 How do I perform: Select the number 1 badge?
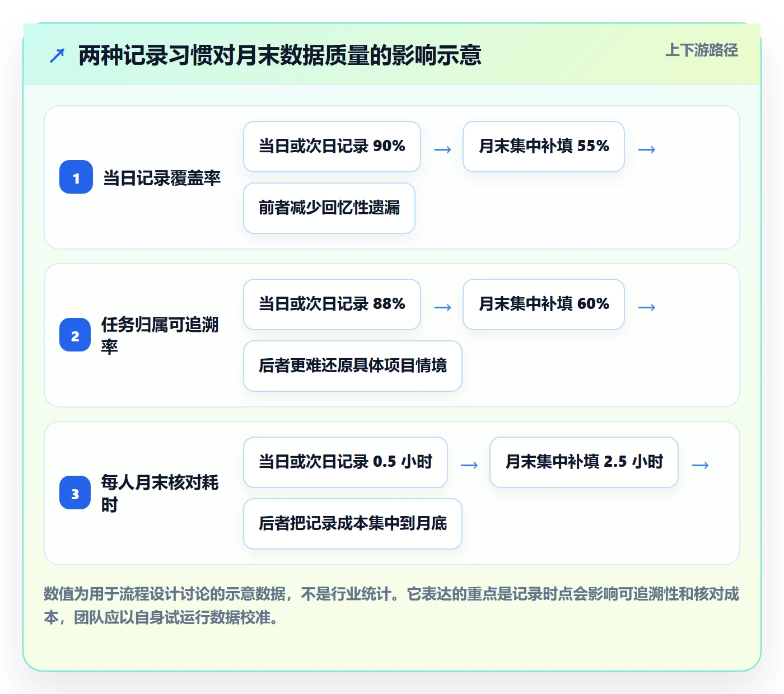(76, 177)
